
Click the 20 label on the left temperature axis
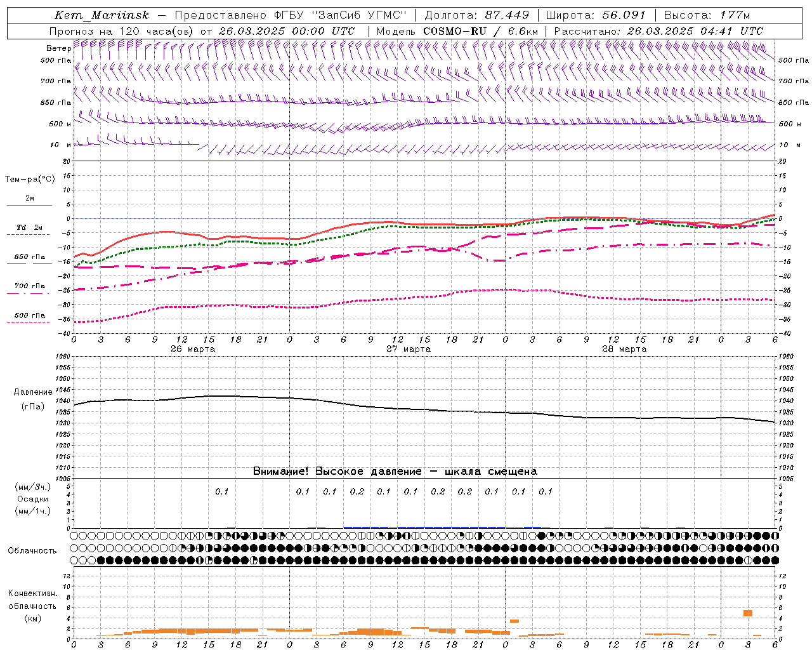(x=67, y=161)
